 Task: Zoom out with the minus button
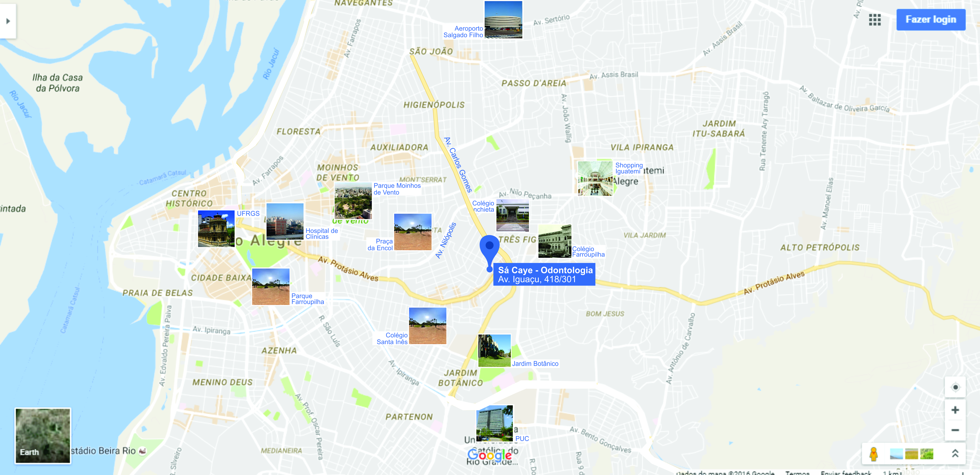pyautogui.click(x=955, y=430)
